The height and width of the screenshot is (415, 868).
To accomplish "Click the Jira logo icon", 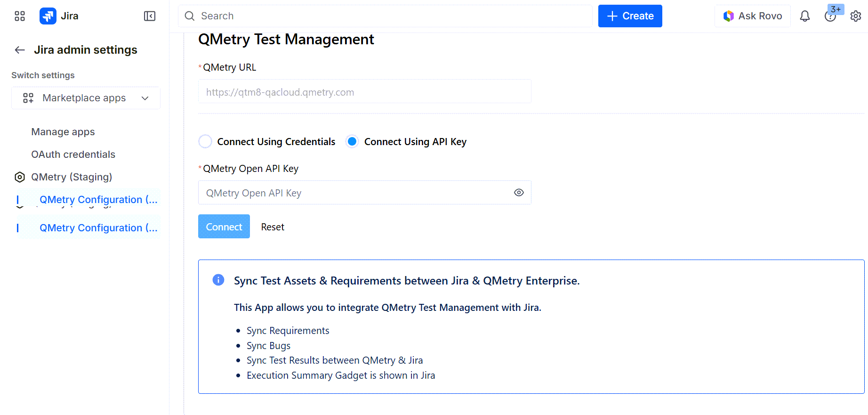I will pyautogui.click(x=48, y=16).
